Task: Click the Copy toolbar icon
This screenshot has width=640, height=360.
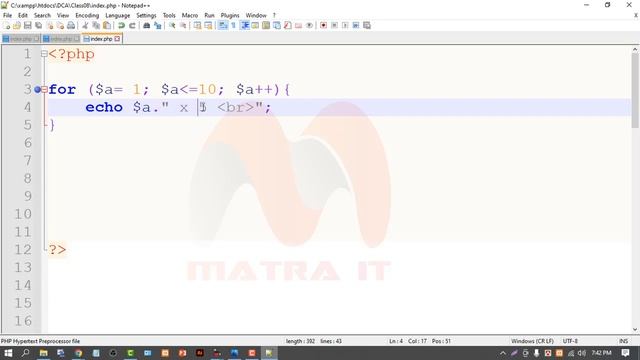Action: 96,25
